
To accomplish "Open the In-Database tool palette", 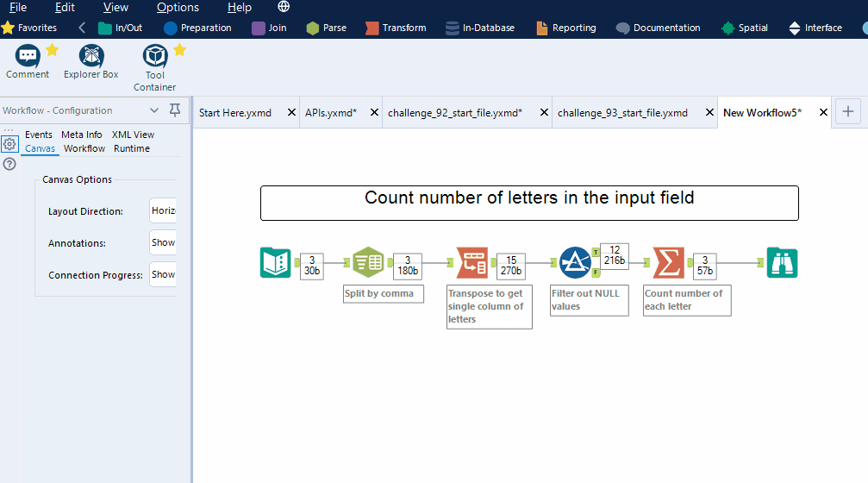I will (x=480, y=28).
